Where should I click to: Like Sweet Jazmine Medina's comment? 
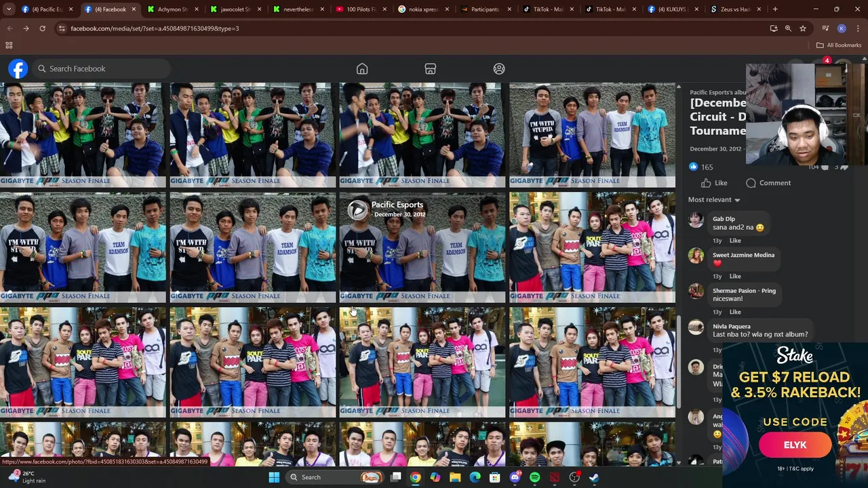coord(735,277)
